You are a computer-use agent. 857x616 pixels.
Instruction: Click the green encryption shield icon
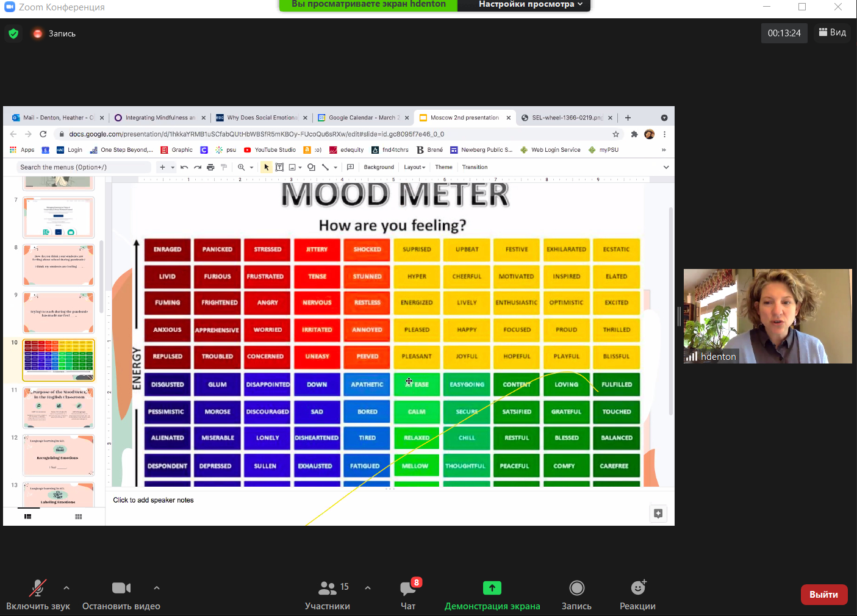[x=13, y=34]
